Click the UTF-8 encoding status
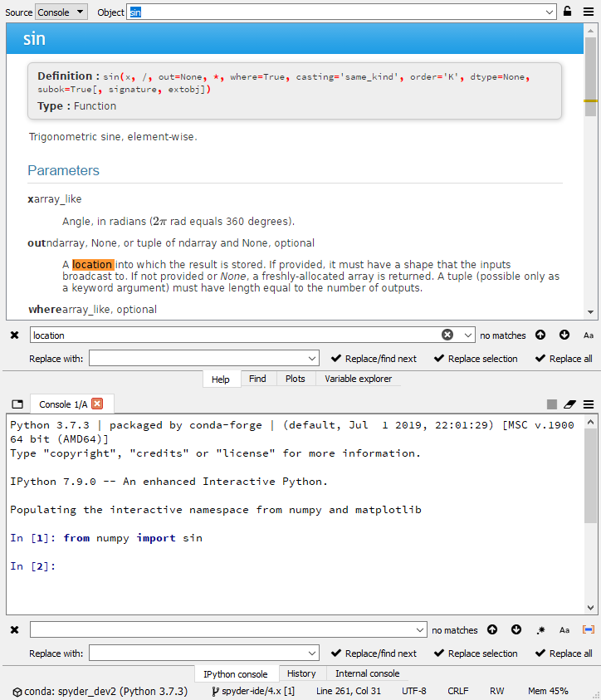The image size is (601, 700). 413,691
